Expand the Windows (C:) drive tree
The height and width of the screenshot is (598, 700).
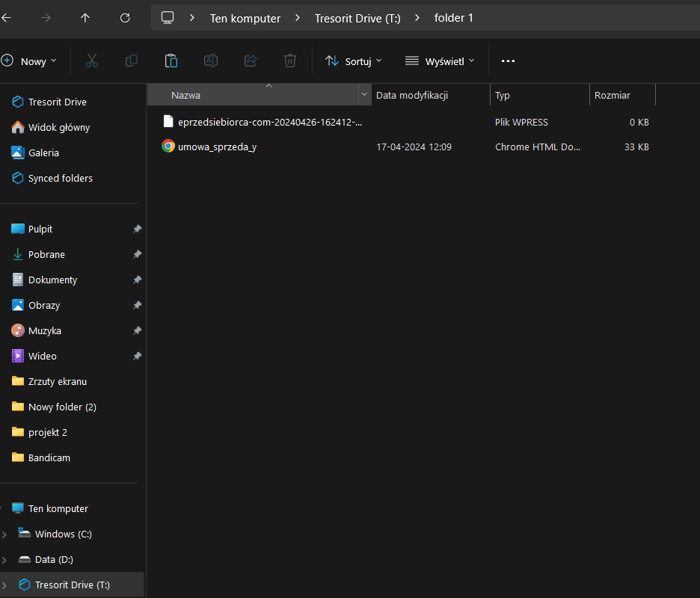coord(5,534)
